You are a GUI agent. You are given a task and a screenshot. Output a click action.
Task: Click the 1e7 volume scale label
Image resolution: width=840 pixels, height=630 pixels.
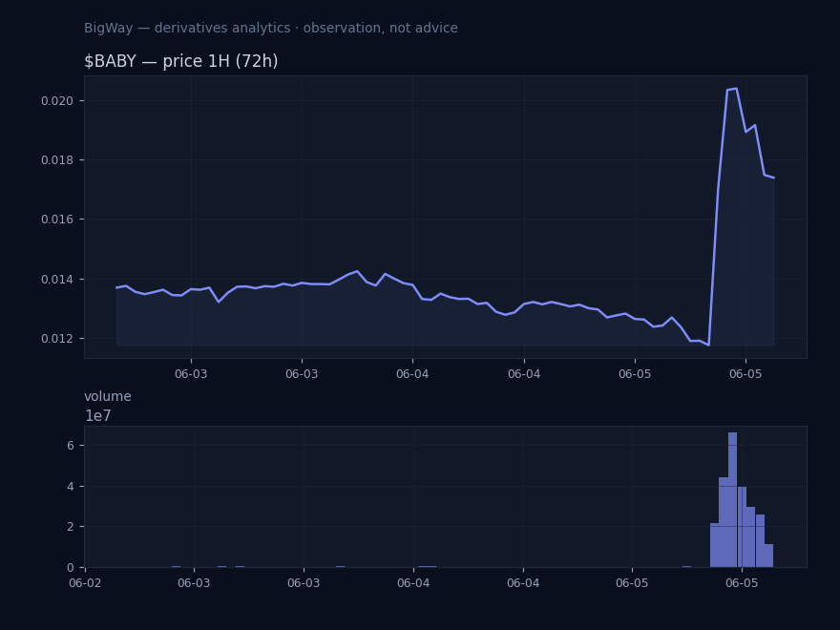tap(98, 416)
